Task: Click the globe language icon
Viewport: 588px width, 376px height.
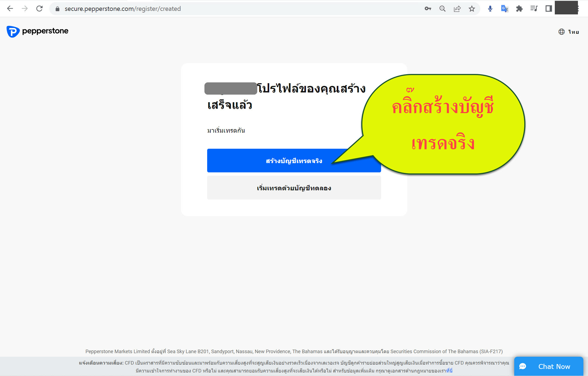Action: click(561, 32)
